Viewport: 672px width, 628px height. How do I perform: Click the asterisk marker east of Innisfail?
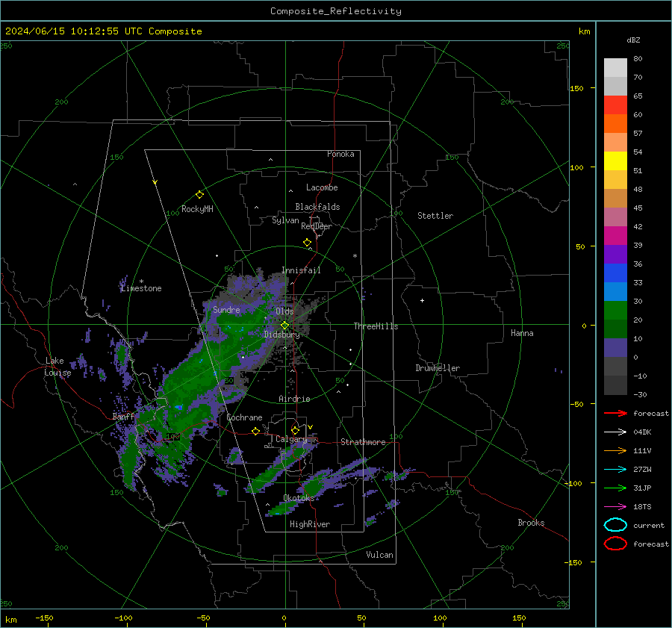pos(355,256)
